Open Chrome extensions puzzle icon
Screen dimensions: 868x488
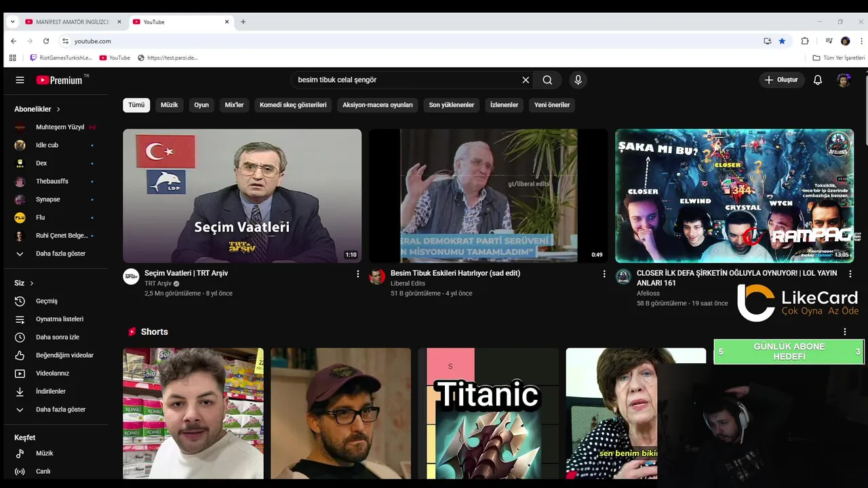tap(805, 41)
